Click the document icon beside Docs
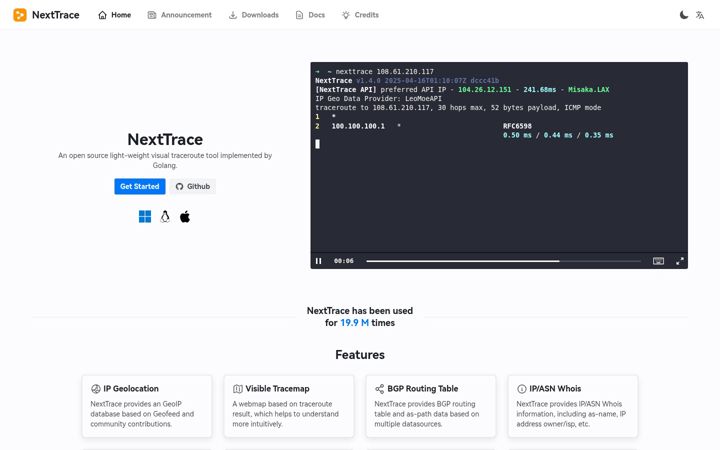720x450 pixels. tap(299, 15)
